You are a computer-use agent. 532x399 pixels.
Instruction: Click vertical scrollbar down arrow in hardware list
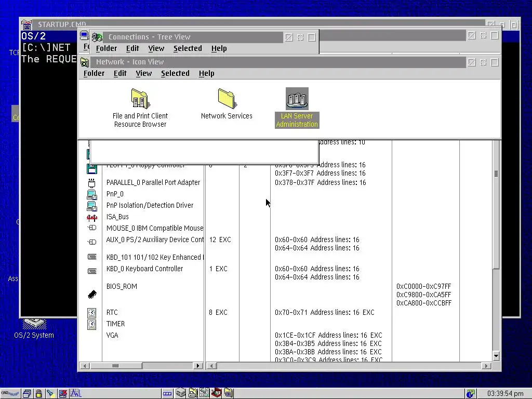point(496,356)
